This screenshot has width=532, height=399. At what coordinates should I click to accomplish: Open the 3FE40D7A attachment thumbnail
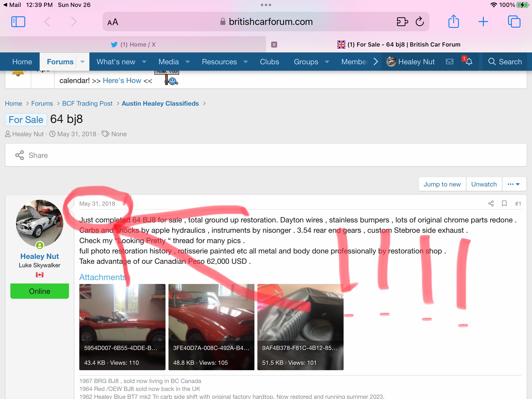point(211,327)
